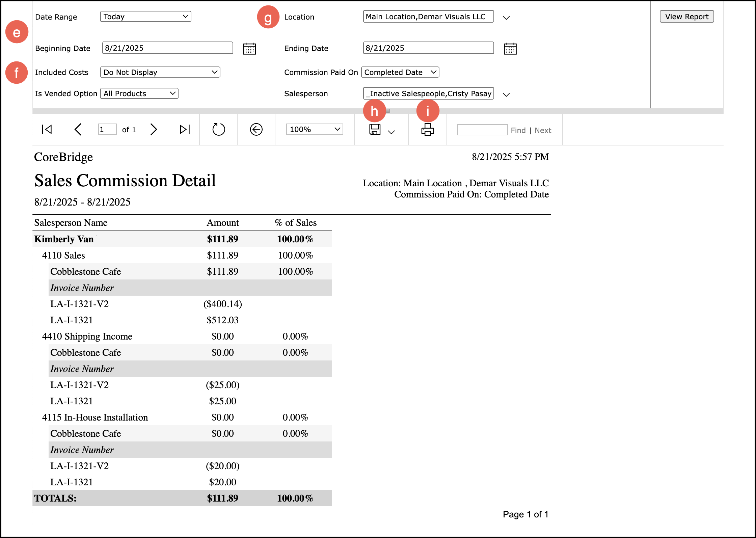This screenshot has height=538, width=756.
Task: Click the previous page arrow
Action: tap(78, 129)
